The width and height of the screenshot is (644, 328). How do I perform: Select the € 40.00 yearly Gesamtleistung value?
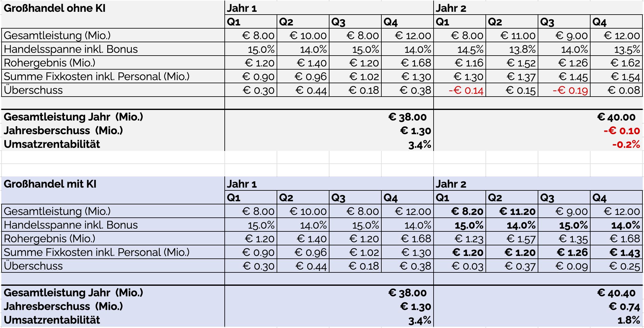pyautogui.click(x=616, y=117)
